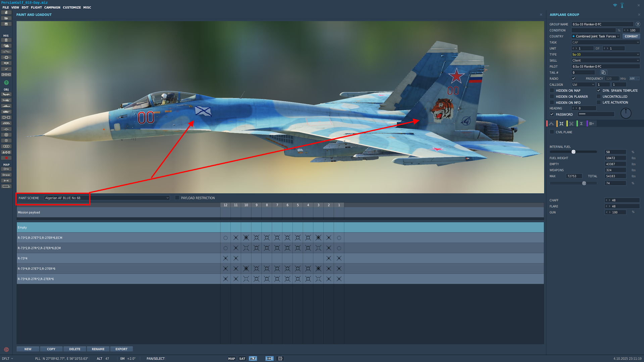Viewport: 644px width, 362px height.
Task: Open the DFLT dropdown in status bar
Action: tap(7, 359)
